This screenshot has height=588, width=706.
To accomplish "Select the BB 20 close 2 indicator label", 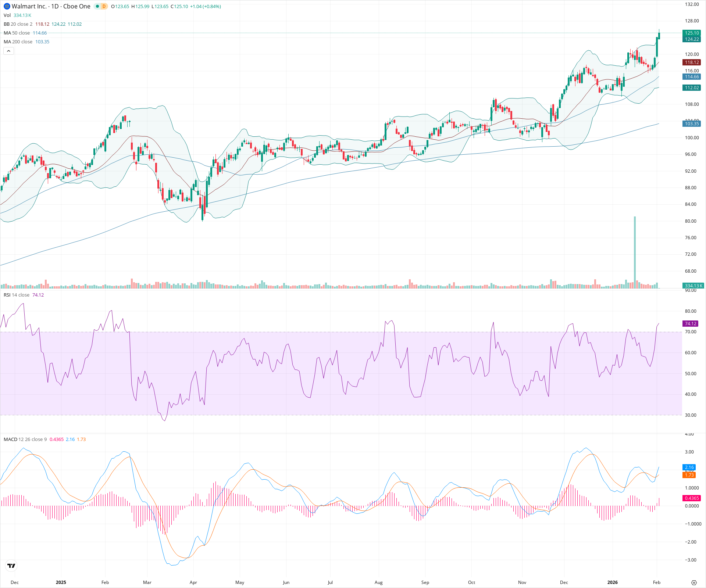I will click(18, 24).
